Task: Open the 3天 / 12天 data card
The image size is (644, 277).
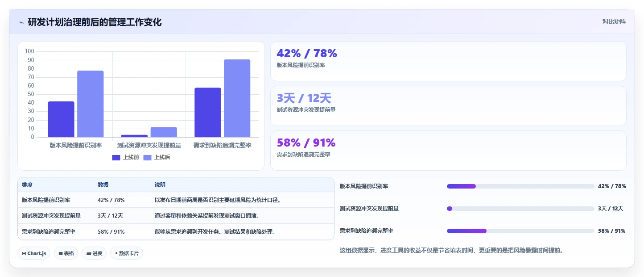Action: (x=448, y=106)
